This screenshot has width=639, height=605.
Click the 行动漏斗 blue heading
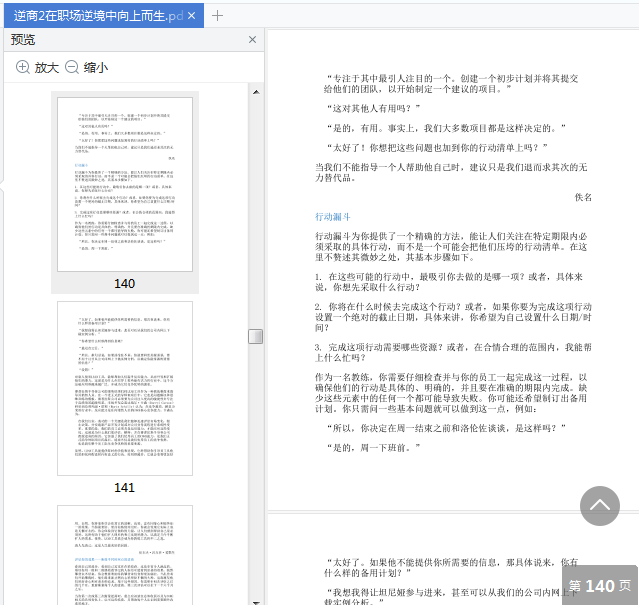point(333,217)
